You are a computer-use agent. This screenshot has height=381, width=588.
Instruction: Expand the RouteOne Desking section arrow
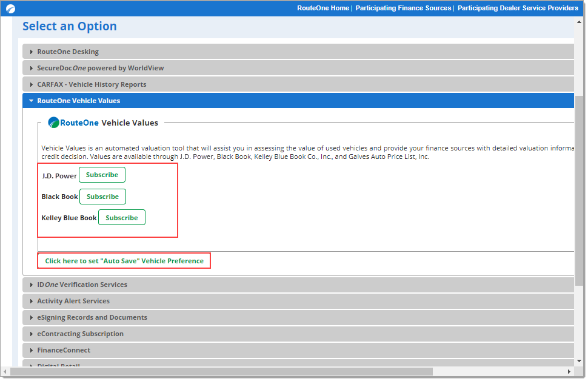31,52
